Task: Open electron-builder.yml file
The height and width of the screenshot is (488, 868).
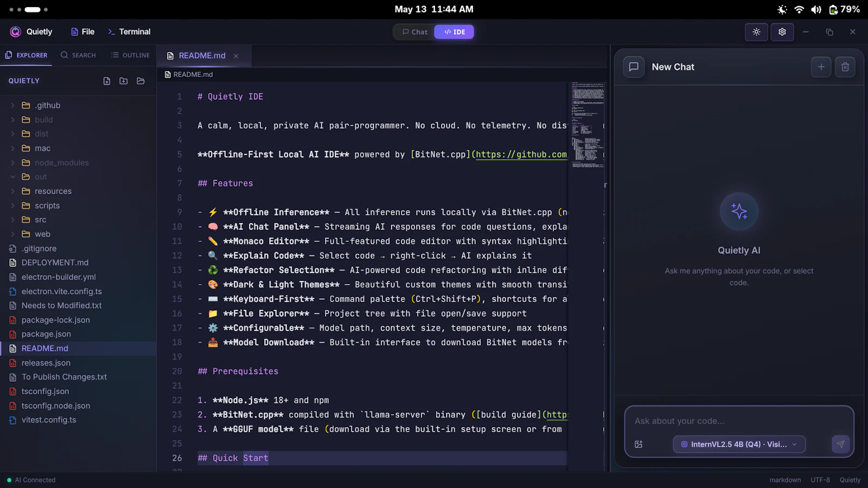Action: pos(78,277)
